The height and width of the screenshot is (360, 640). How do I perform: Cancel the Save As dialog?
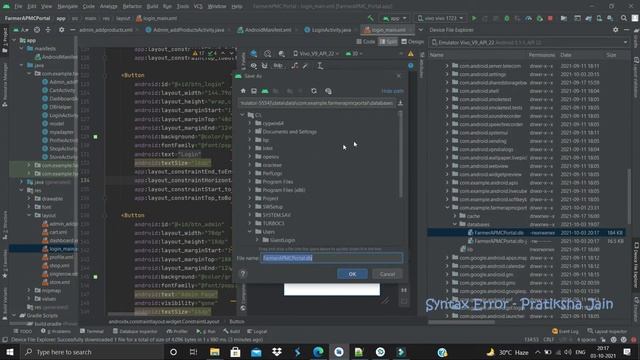[387, 274]
